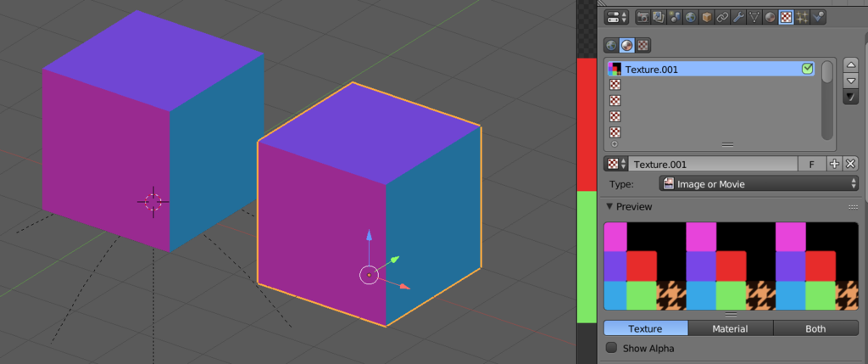The height and width of the screenshot is (364, 868).
Task: Click the 3D cursor crosshair on left cube
Action: pos(153,202)
